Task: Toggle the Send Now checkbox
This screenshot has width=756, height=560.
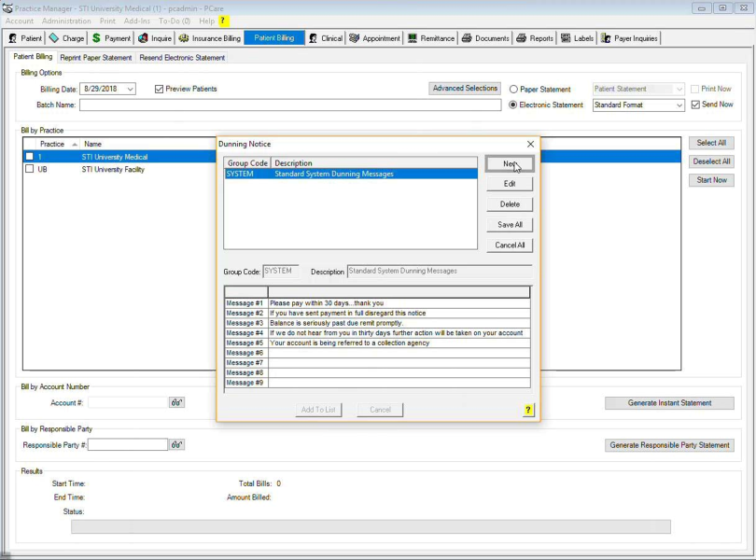Action: 695,105
